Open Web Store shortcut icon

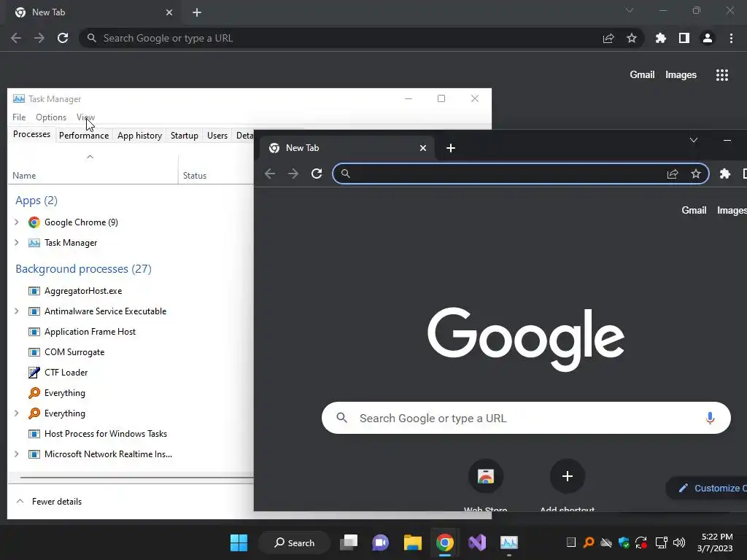click(486, 476)
